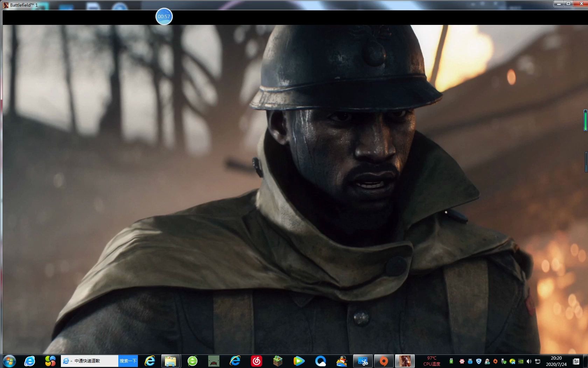Open the dropdown arrow in taskbar search box
588x368 pixels.
click(x=71, y=361)
